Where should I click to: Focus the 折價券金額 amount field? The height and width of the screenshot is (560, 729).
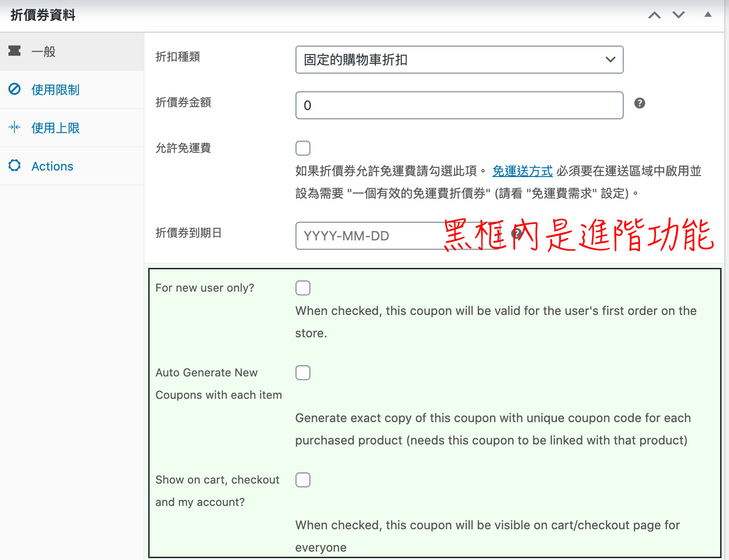[459, 105]
